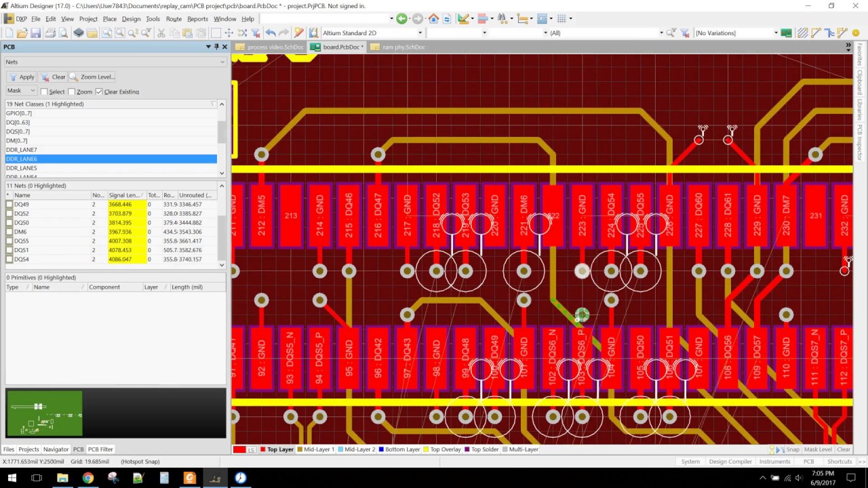Select the Top Overlay yellow swatch
The image size is (868, 488).
pos(426,449)
